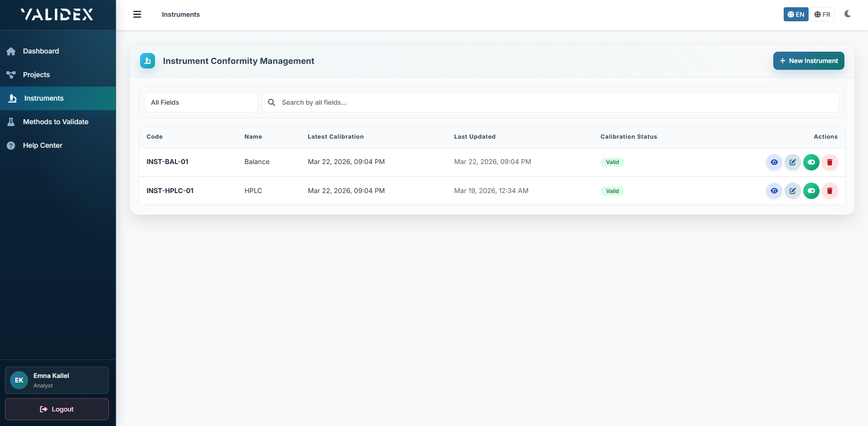Toggle the green status switch for INST-HPLC-01
This screenshot has width=868, height=426.
click(x=811, y=191)
